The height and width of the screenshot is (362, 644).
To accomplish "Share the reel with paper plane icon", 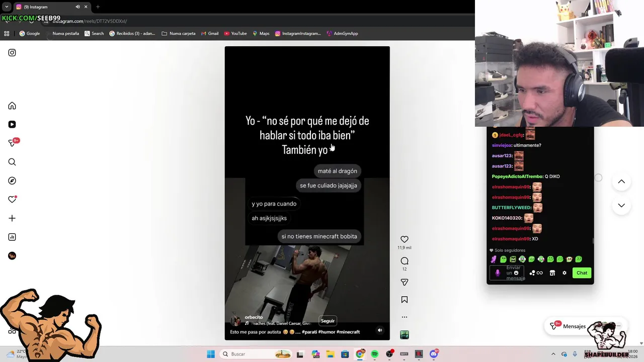I will pyautogui.click(x=405, y=283).
